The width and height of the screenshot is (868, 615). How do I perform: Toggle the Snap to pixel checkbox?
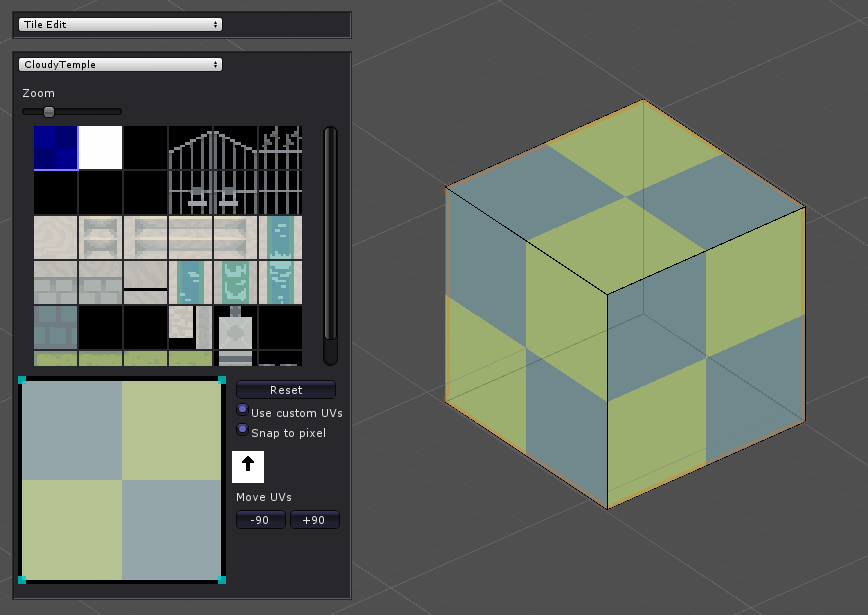[x=242, y=430]
